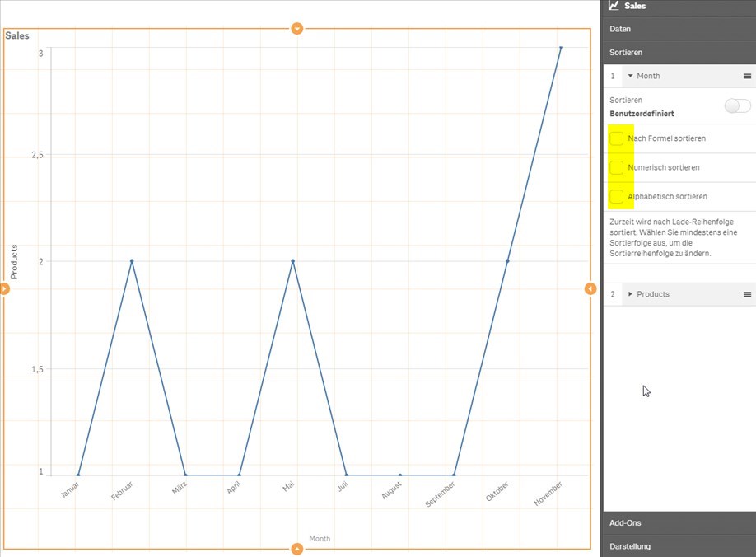Click the 2,5 y-axis tick value
The image size is (756, 557).
37,155
